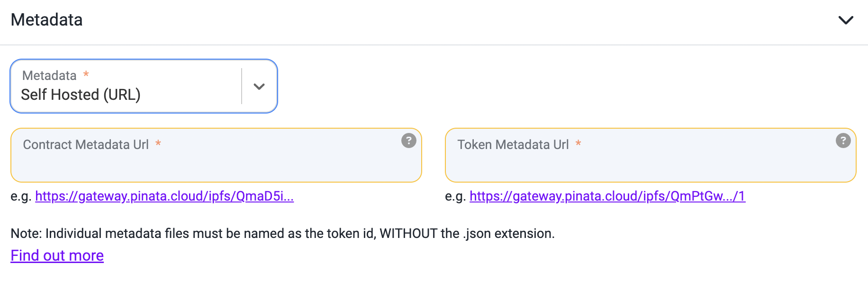This screenshot has width=868, height=281.
Task: Follow the "Find out more" link
Action: pyautogui.click(x=57, y=255)
